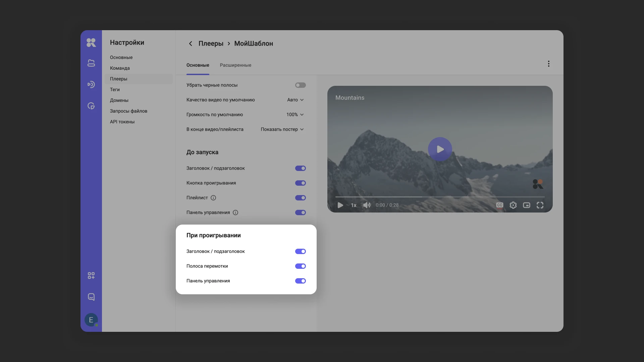Go back with the left arrow icon
The height and width of the screenshot is (362, 644).
point(191,44)
